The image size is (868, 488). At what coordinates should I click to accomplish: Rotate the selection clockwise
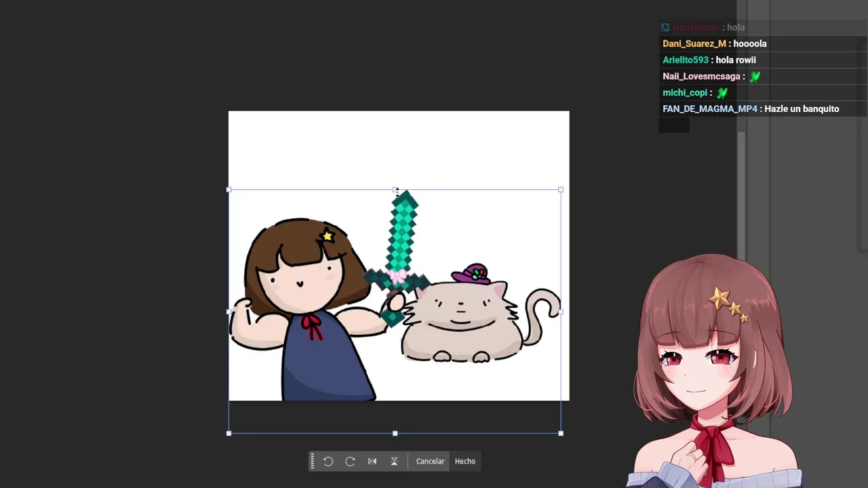click(350, 461)
